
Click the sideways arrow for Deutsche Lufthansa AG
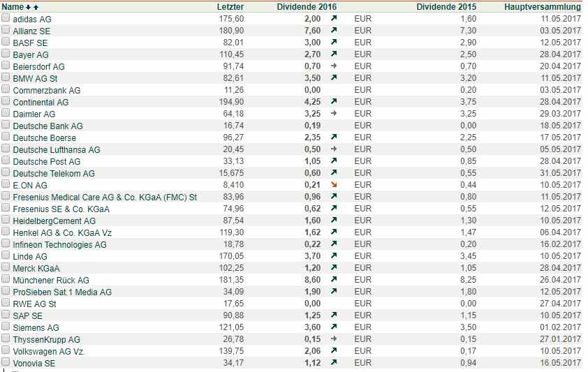(334, 149)
